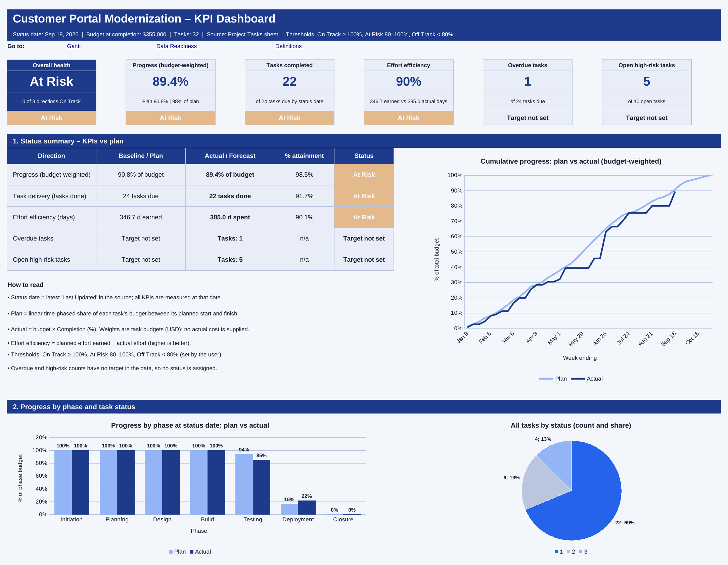This screenshot has width=728, height=565.
Task: Select the '22 tasks done' cell
Action: pos(230,196)
